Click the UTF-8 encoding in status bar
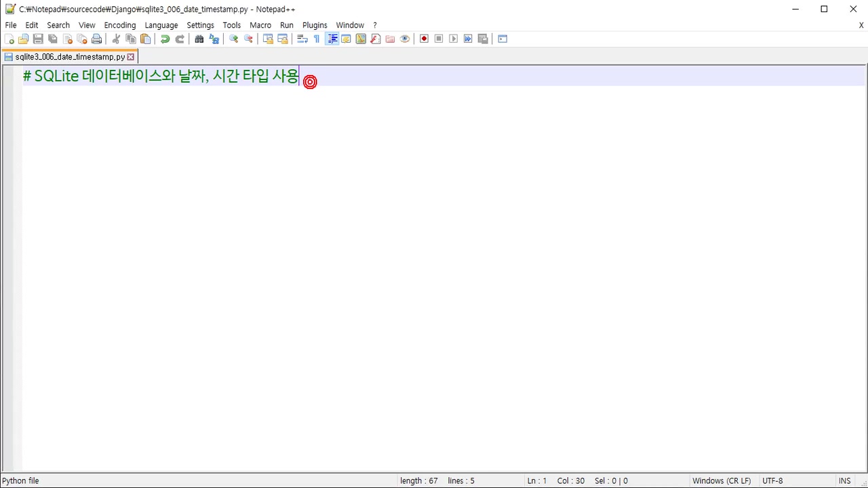 772,481
